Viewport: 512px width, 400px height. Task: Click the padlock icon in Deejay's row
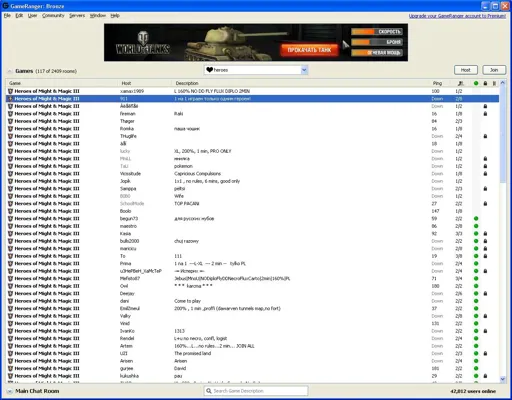485,294
